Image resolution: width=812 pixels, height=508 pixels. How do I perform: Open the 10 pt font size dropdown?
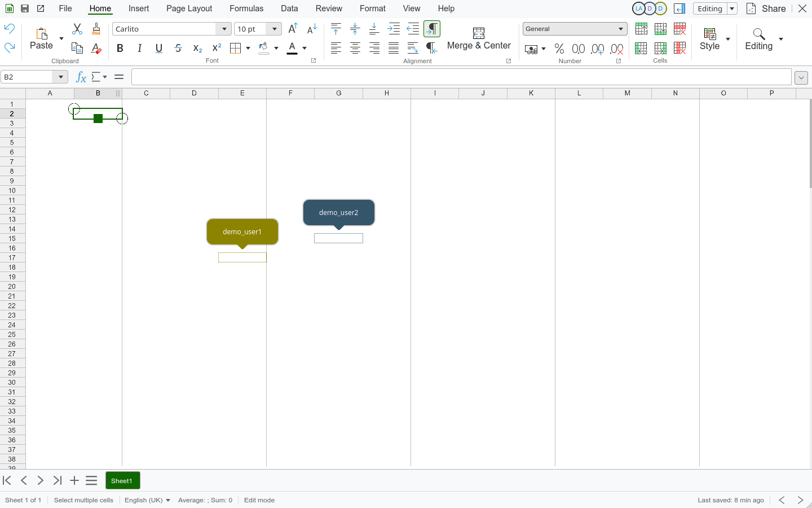click(x=275, y=29)
